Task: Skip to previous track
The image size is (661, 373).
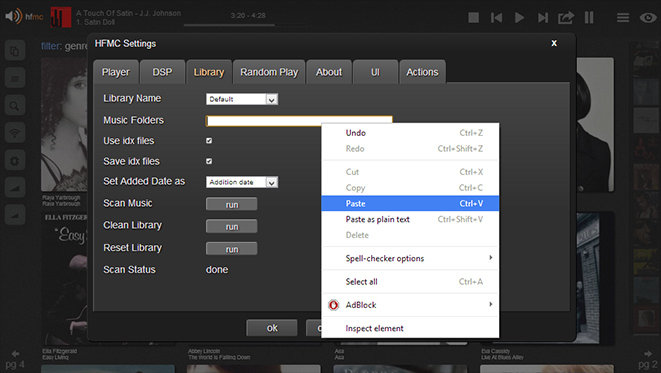Action: pyautogui.click(x=496, y=17)
